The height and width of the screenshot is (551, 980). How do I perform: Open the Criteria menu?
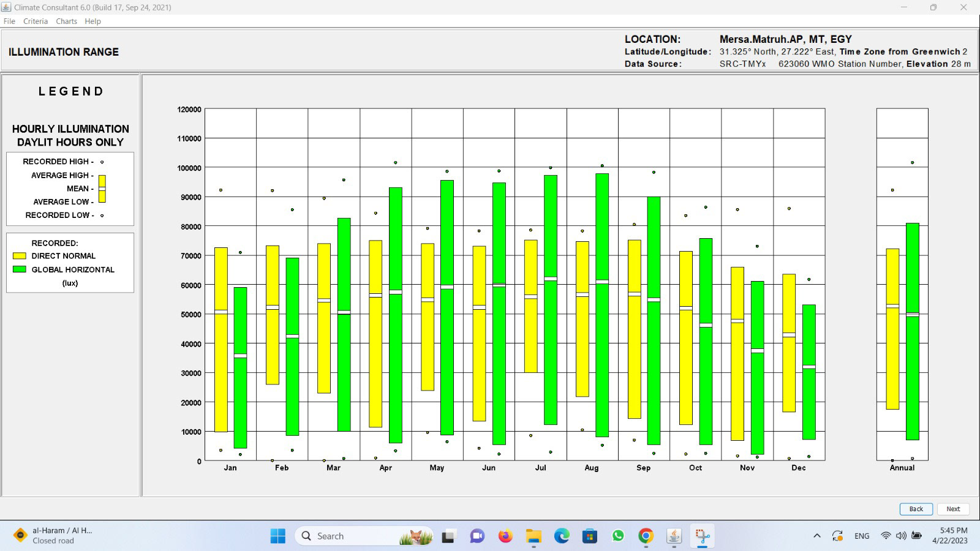coord(36,21)
